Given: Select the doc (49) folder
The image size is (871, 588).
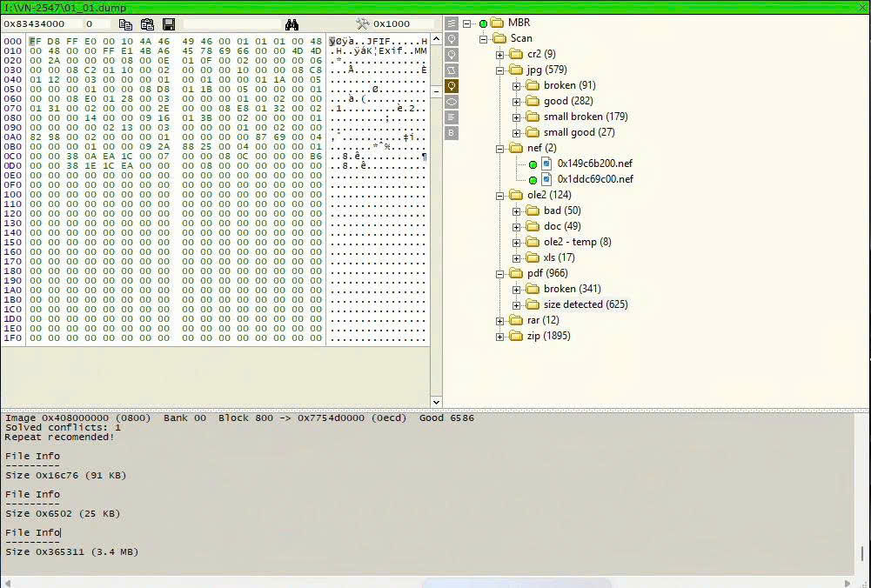Looking at the screenshot, I should (x=562, y=226).
